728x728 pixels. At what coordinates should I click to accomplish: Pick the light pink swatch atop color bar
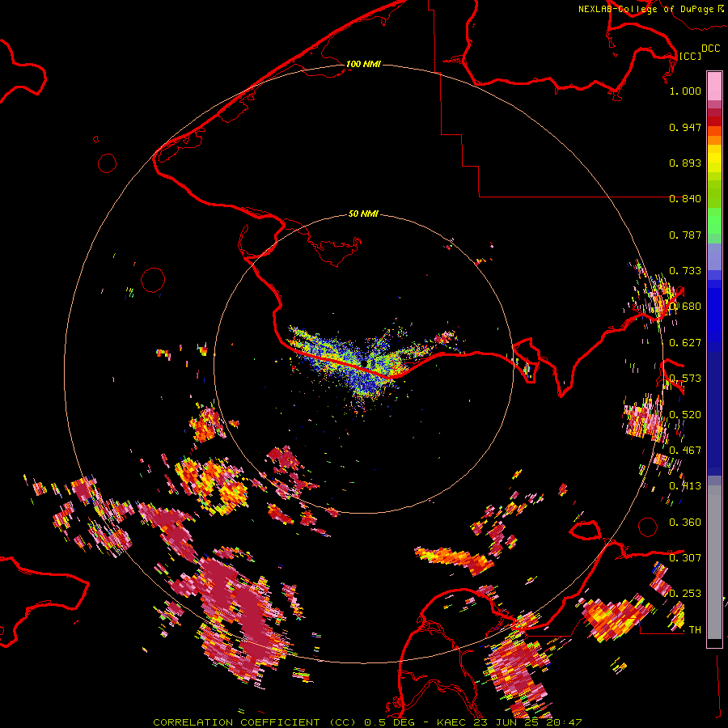click(x=714, y=86)
